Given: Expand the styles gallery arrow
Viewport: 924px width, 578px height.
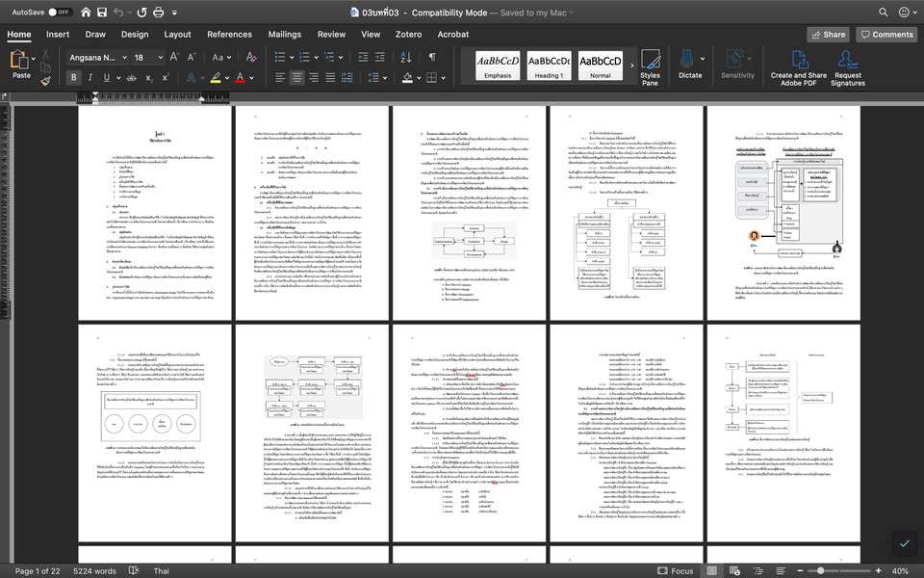Looking at the screenshot, I should (632, 66).
